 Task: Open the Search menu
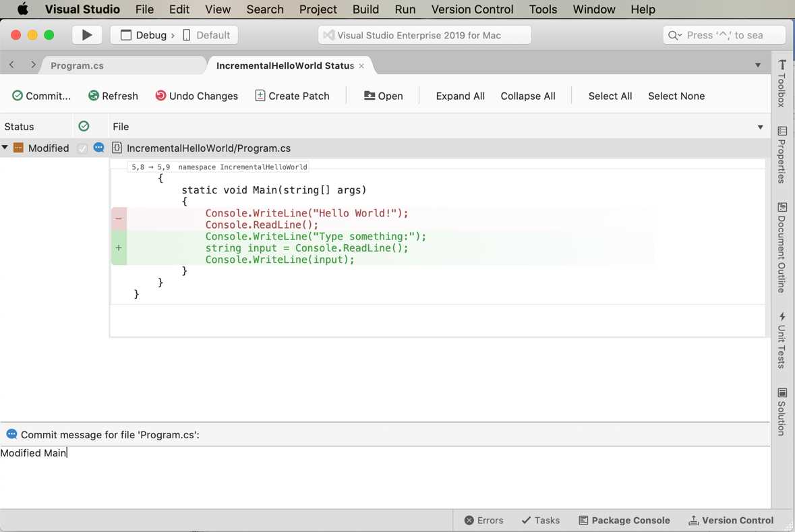[x=264, y=9]
